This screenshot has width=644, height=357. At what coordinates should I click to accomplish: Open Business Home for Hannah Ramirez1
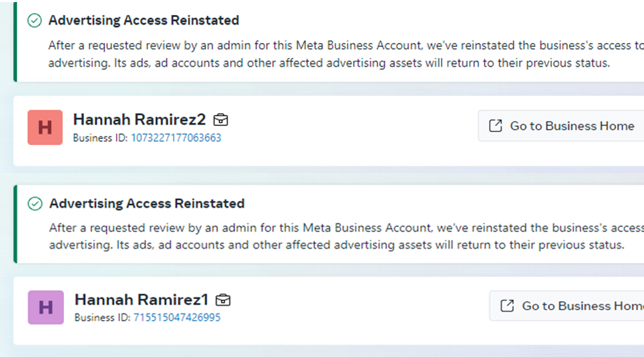point(567,306)
